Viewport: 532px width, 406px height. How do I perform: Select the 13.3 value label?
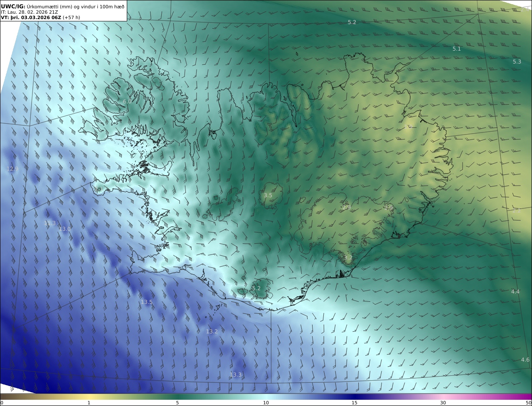pyautogui.click(x=236, y=374)
